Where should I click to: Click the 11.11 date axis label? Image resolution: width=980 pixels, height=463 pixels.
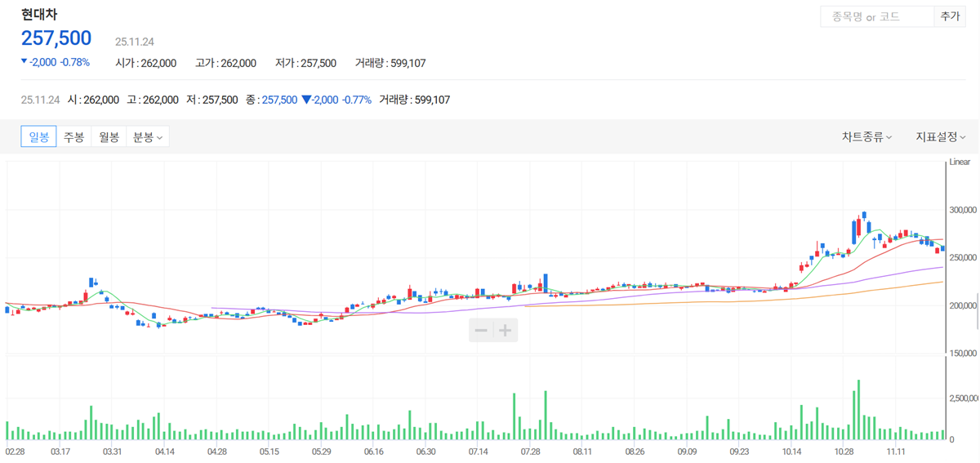[896, 452]
